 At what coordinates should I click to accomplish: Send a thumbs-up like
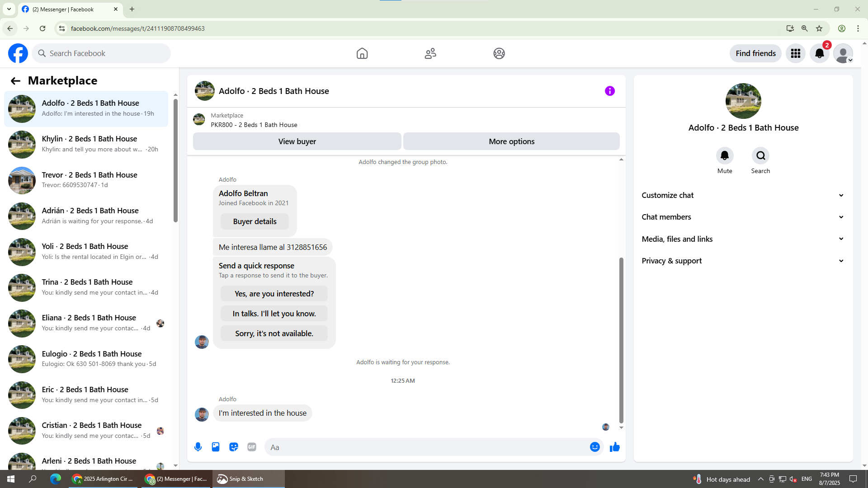coord(615,447)
